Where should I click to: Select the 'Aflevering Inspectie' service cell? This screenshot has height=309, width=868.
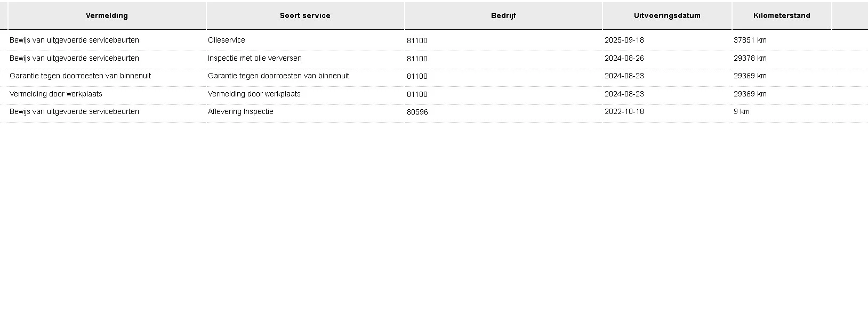(240, 112)
